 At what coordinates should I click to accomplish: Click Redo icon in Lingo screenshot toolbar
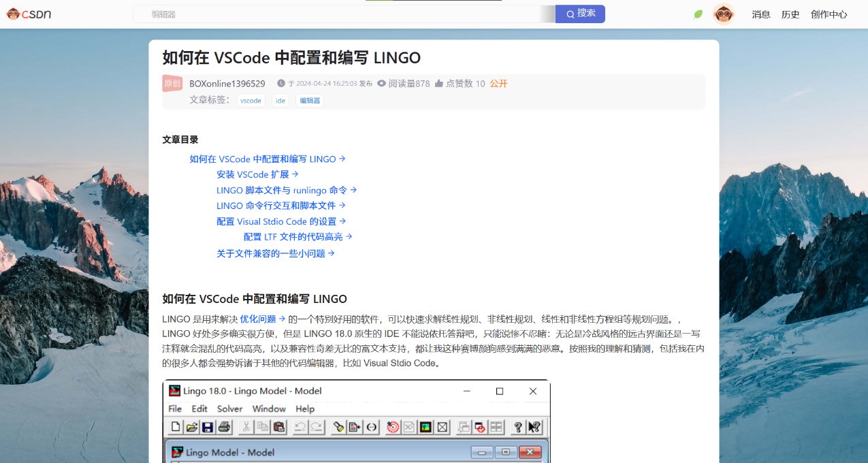317,428
